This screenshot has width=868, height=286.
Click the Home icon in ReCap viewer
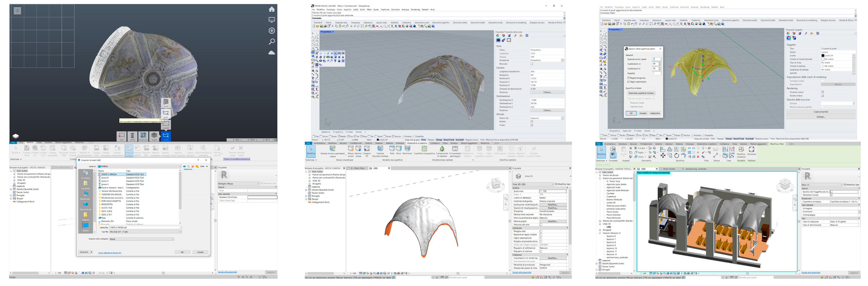271,9
